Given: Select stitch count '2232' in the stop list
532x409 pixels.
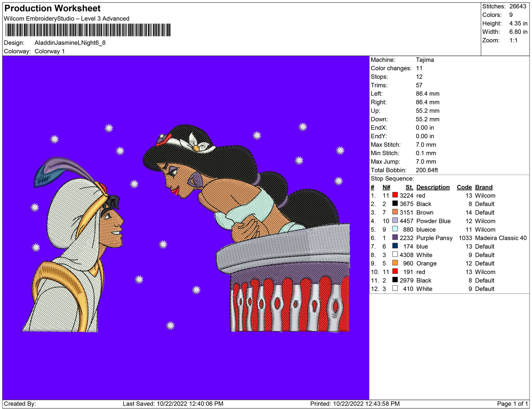Looking at the screenshot, I should (406, 238).
